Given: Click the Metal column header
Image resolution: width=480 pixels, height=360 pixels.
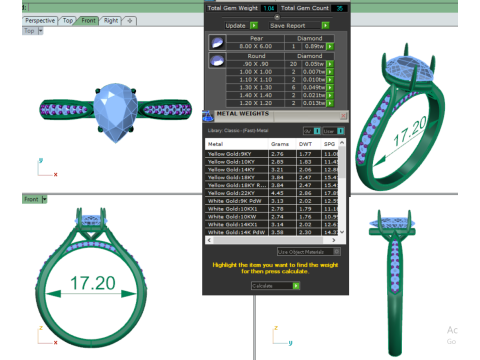Looking at the screenshot, I should [x=236, y=144].
